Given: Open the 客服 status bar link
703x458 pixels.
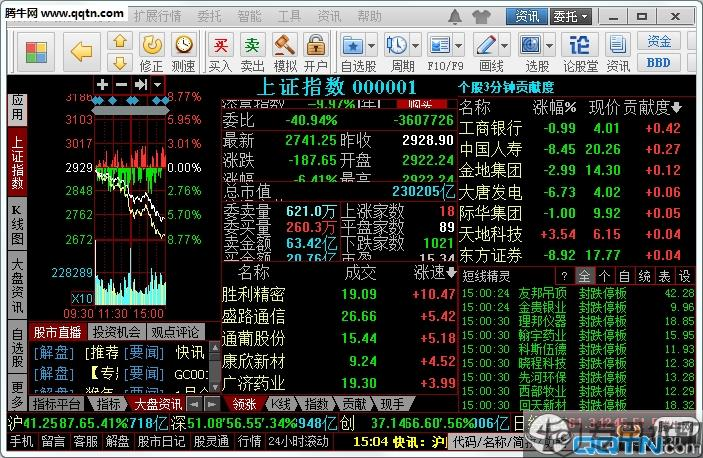Looking at the screenshot, I should [x=86, y=442].
